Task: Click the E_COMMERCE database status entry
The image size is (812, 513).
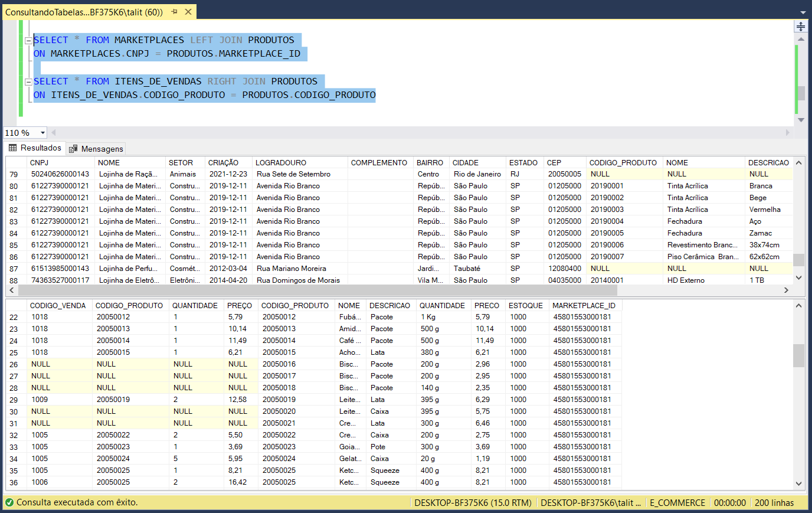Action: click(677, 503)
